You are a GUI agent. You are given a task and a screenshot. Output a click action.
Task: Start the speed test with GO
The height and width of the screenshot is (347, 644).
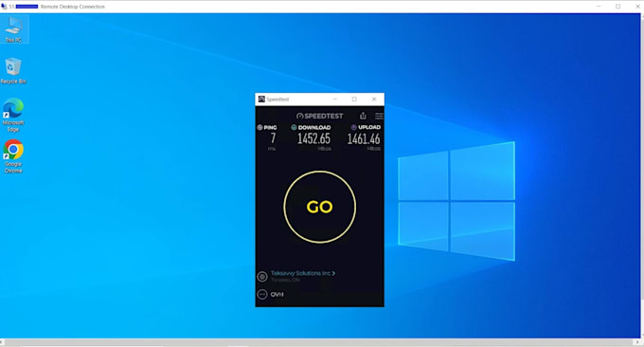click(319, 207)
